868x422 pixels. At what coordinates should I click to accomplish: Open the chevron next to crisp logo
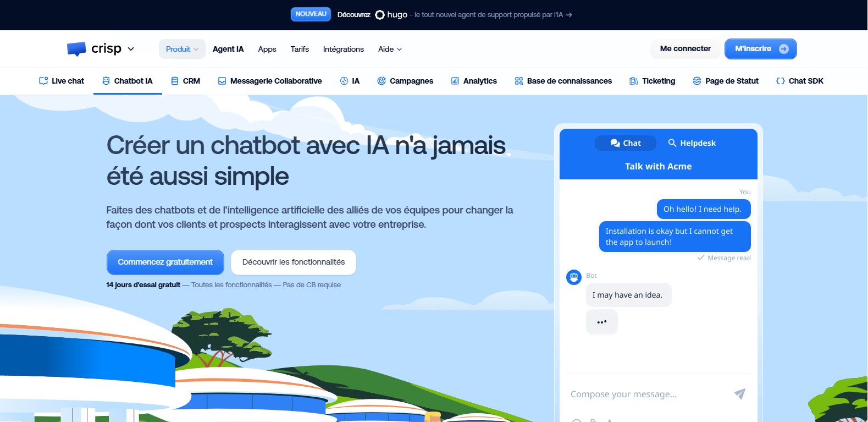[131, 49]
